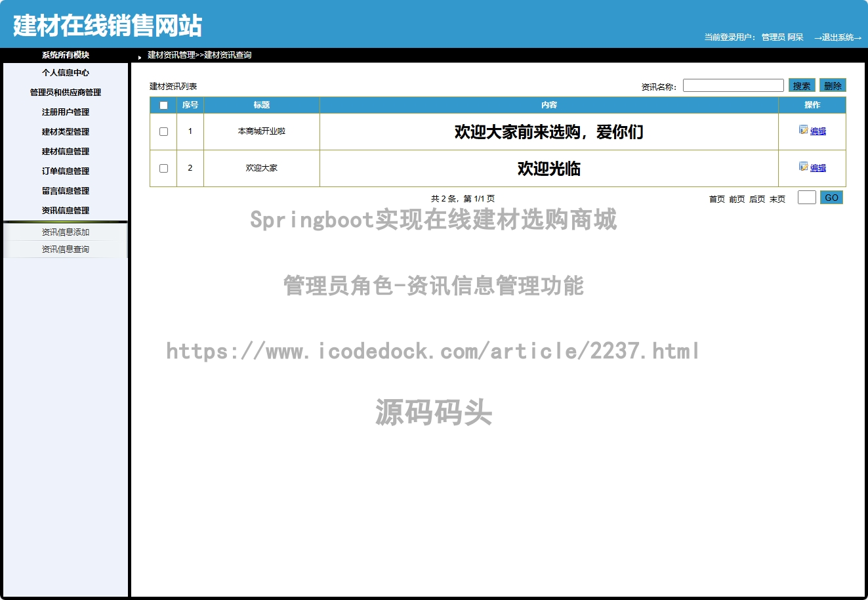Click the 编辑 link for 本商城开业啦

coord(818,131)
